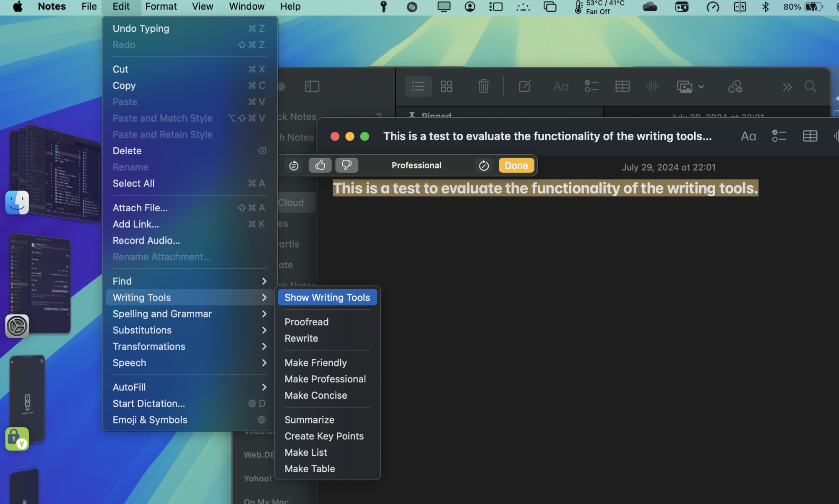839x504 pixels.
Task: Open search magnifying glass in Notes
Action: pyautogui.click(x=810, y=86)
